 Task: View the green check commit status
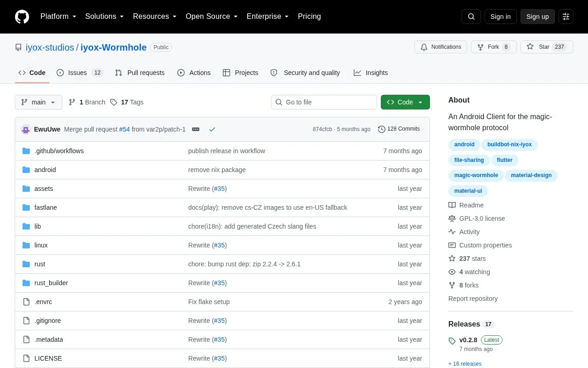point(212,129)
